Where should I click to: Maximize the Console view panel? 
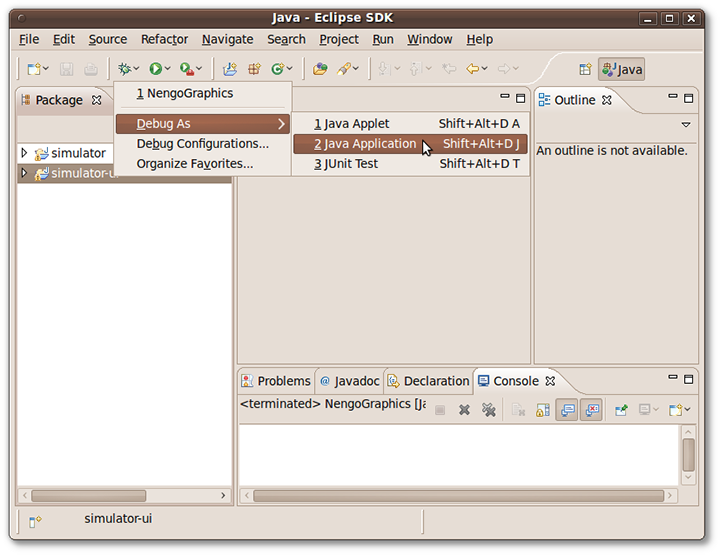[x=688, y=379]
